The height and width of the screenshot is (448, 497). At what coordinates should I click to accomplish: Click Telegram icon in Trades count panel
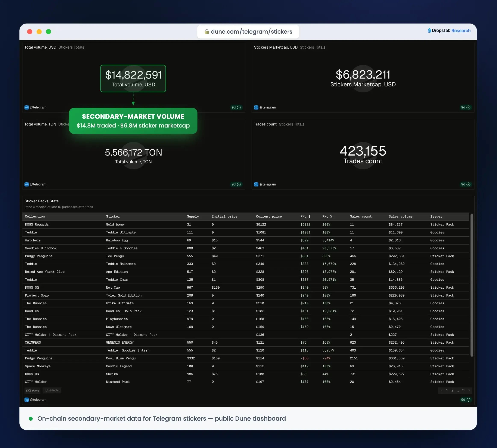coord(256,184)
